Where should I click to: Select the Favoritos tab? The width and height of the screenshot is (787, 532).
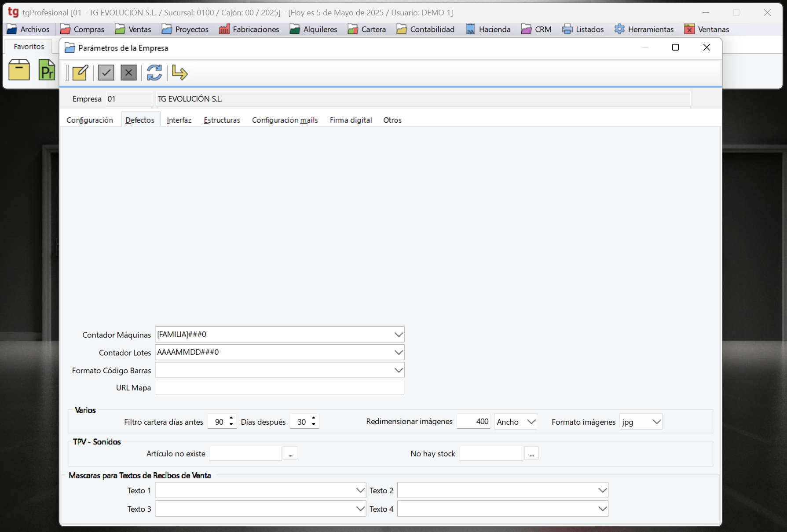[29, 47]
